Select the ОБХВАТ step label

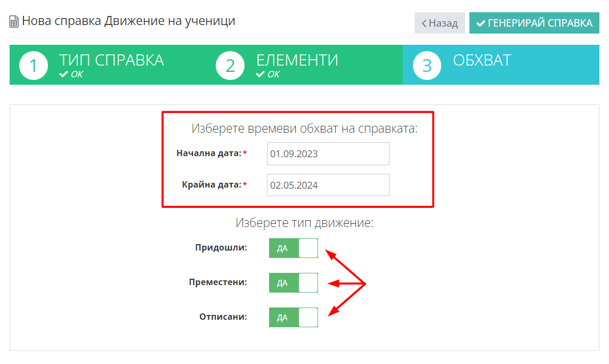(x=482, y=60)
